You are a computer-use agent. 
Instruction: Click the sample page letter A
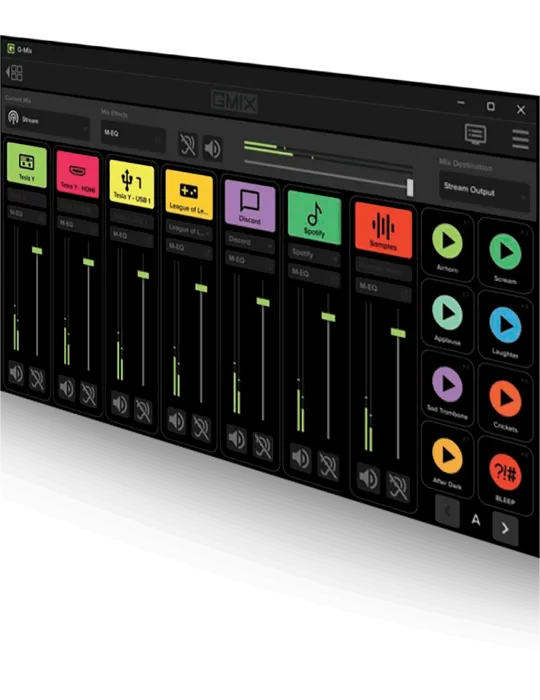(x=476, y=520)
